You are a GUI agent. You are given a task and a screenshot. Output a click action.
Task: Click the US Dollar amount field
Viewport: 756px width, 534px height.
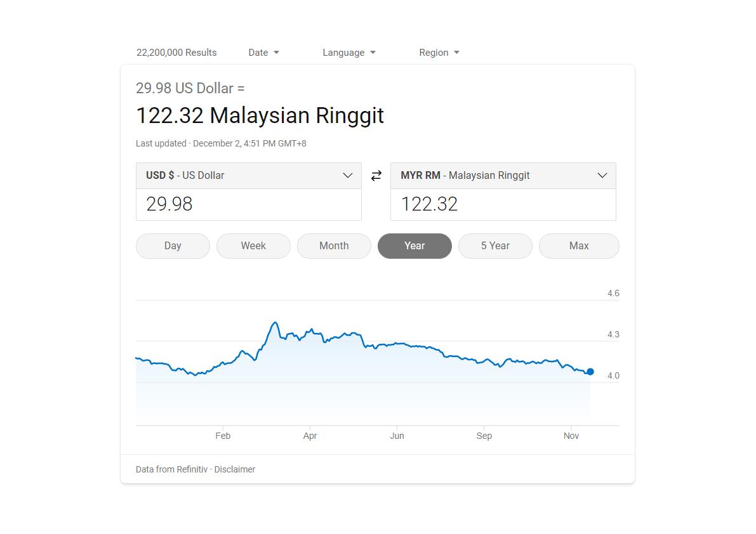click(249, 204)
